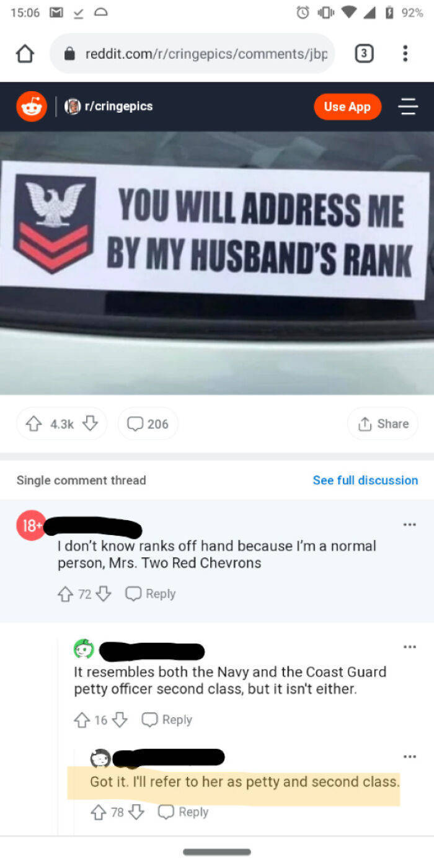The width and height of the screenshot is (434, 868).
Task: Expand options for highlighted bottom comment
Action: [x=409, y=757]
